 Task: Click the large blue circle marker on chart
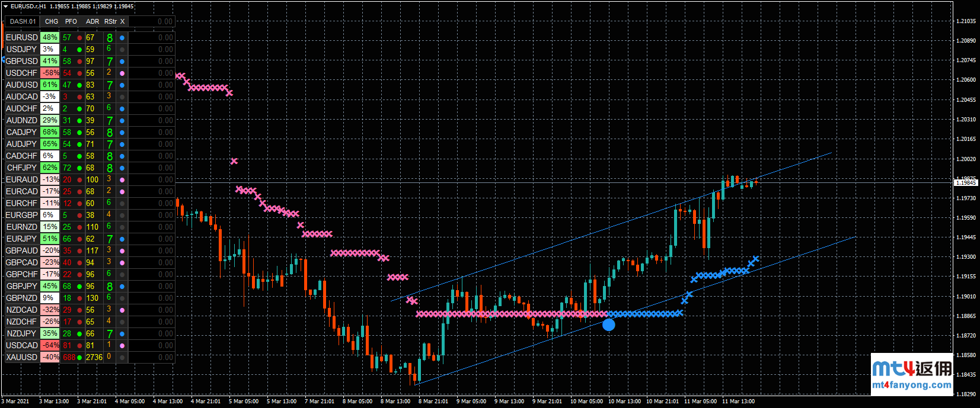tap(609, 325)
